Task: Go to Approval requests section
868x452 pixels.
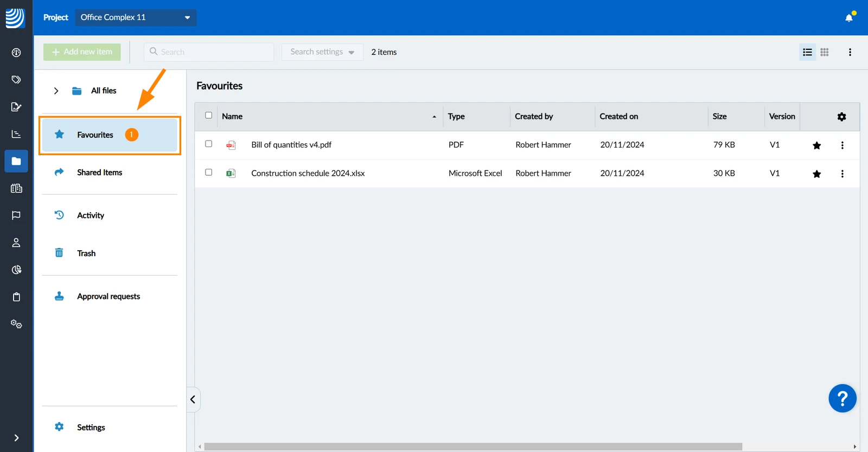Action: click(x=110, y=296)
